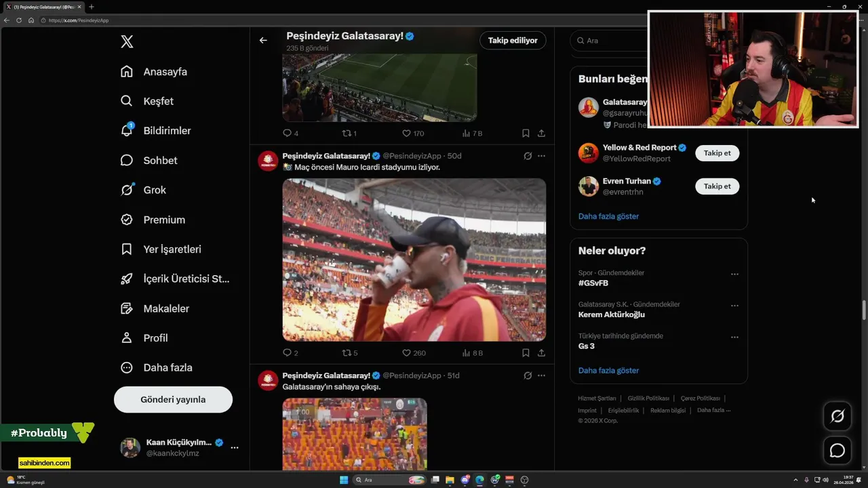Repost the Mauro Icardi post
Image resolution: width=868 pixels, height=488 pixels.
coord(350,352)
